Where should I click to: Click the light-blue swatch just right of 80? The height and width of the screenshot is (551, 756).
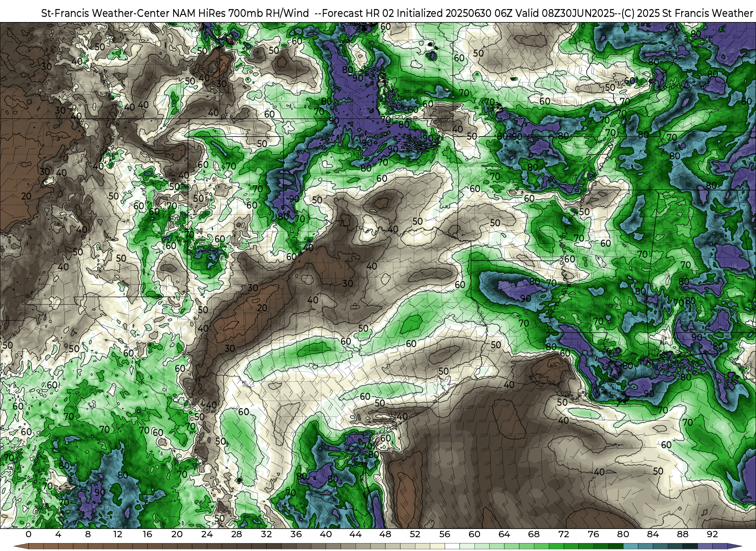tap(630, 546)
